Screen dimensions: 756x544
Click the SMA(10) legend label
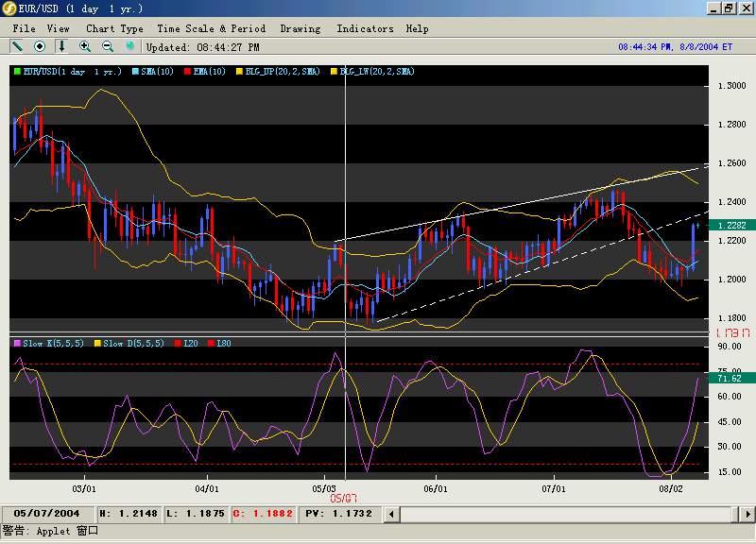pos(157,72)
